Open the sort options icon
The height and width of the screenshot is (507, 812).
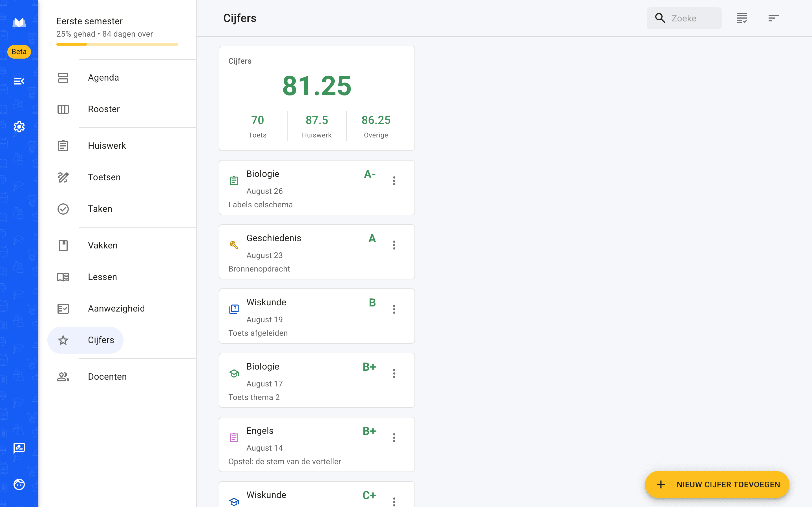[773, 18]
